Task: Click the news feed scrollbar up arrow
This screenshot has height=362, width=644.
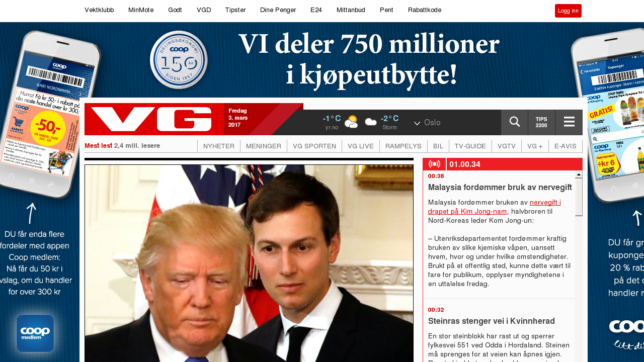Action: tap(579, 174)
